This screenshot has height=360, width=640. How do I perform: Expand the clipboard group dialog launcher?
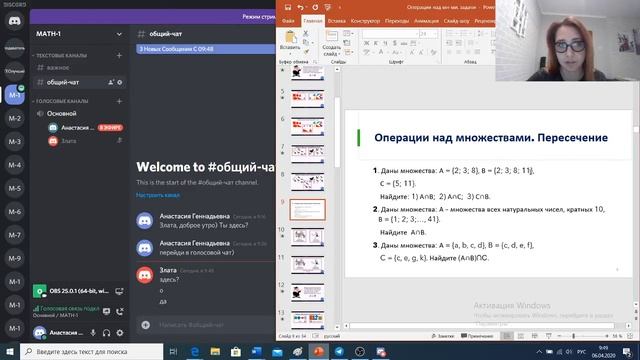(x=315, y=62)
